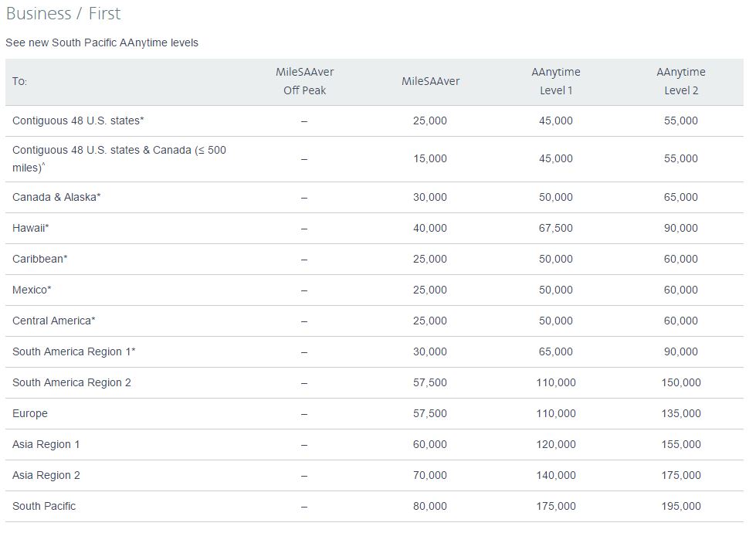Screen dimensions: 756x533
Task: Click the 'To:' column header
Action: 19,81
